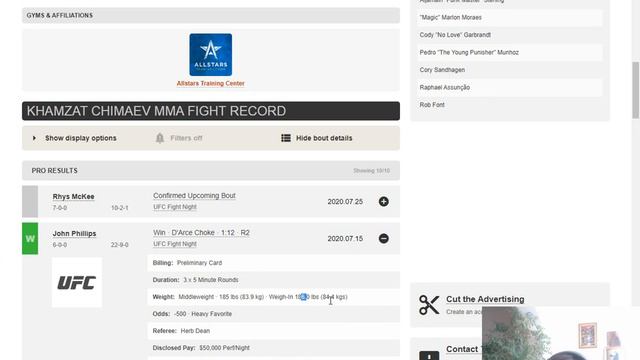Expand the Rhys McKee bout details plus icon
The image size is (640, 360).
tap(384, 202)
